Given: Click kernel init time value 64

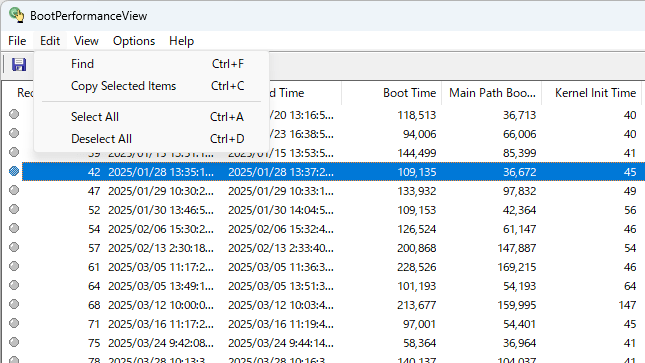Looking at the screenshot, I should tap(630, 286).
